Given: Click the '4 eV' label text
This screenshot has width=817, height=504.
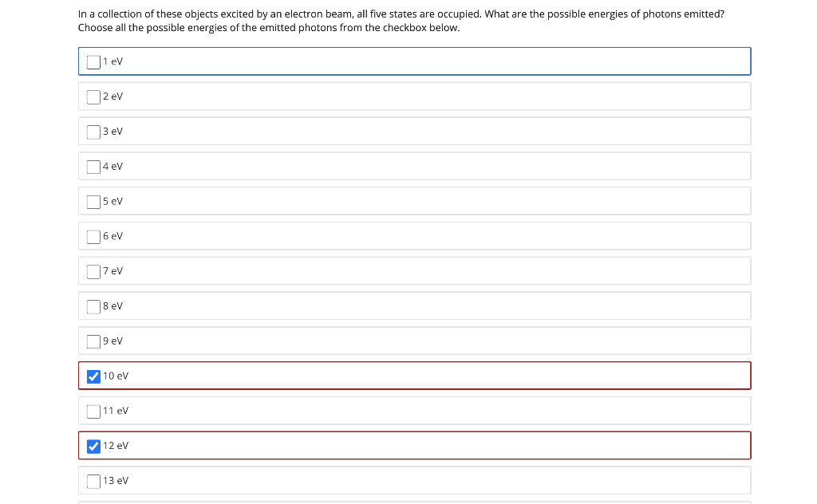Looking at the screenshot, I should pos(112,166).
